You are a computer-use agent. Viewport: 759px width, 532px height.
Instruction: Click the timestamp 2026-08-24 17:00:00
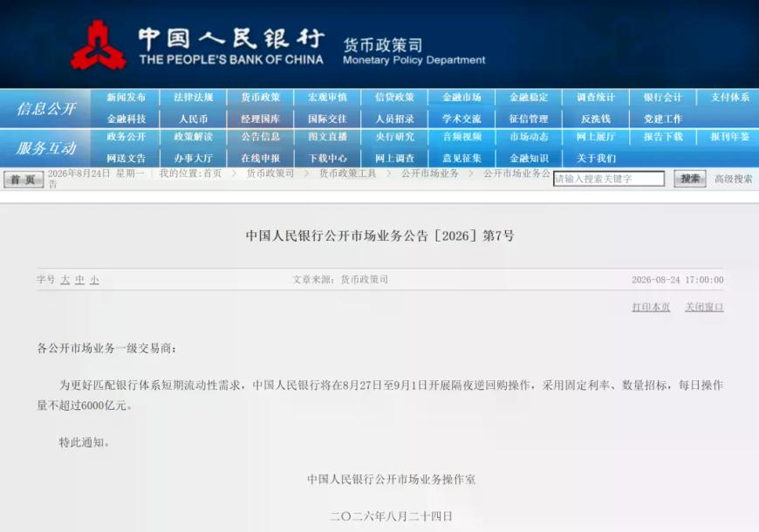point(678,280)
